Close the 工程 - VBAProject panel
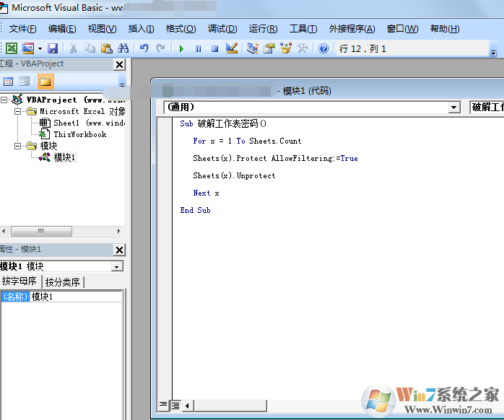The height and width of the screenshot is (420, 504). coord(119,64)
